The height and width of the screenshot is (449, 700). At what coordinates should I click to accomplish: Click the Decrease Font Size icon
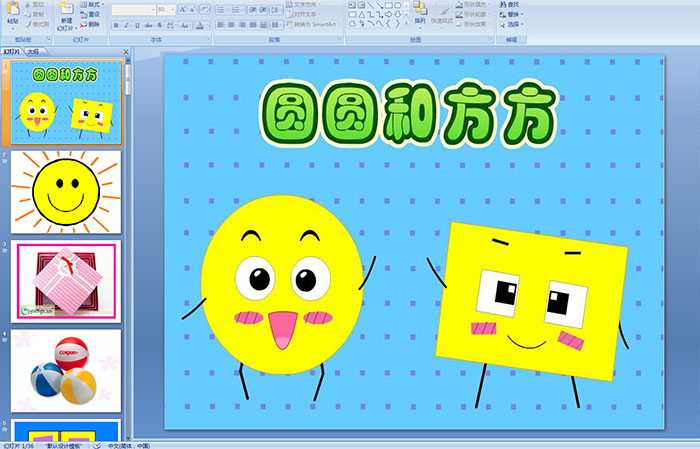coord(193,9)
